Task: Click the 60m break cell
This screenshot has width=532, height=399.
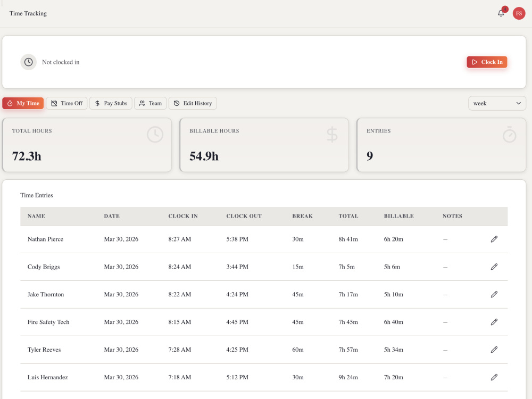Action: pyautogui.click(x=298, y=350)
